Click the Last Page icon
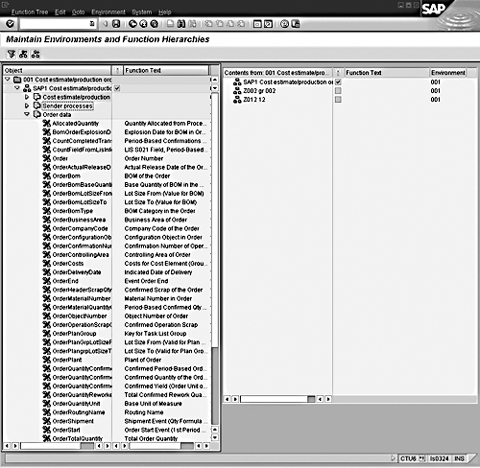The image size is (480, 468). (x=241, y=24)
